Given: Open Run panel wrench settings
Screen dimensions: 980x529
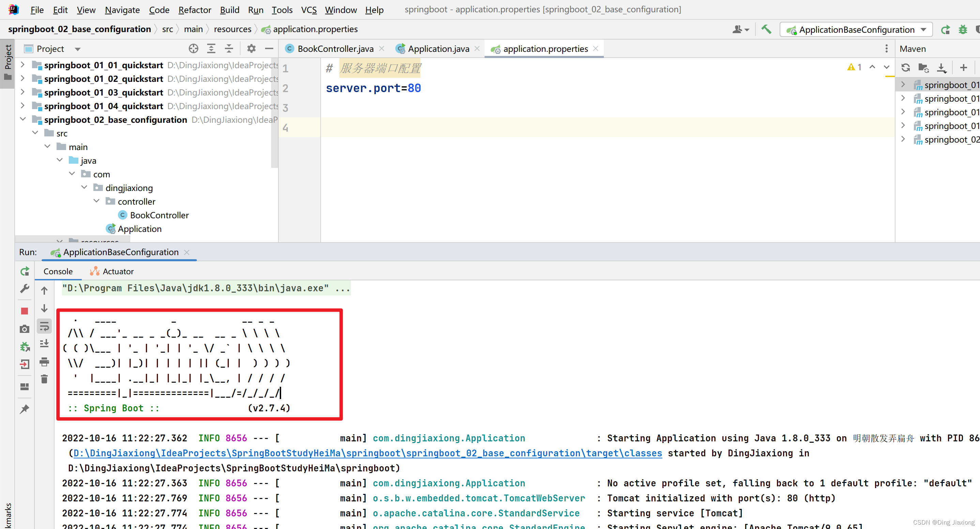Looking at the screenshot, I should coord(25,289).
